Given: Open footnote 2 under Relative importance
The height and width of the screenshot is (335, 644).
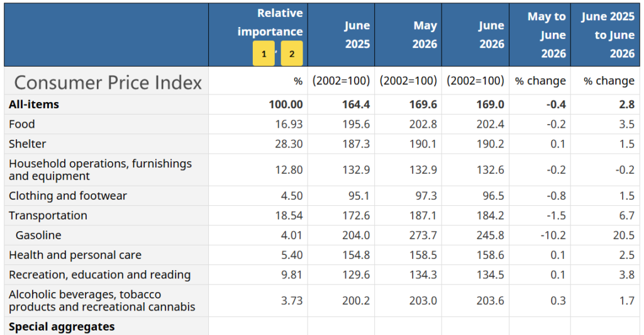Looking at the screenshot, I should (292, 54).
